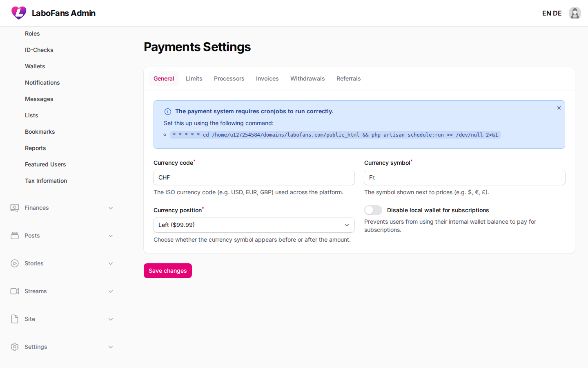The height and width of the screenshot is (368, 588).
Task: Click the Payments Settings heading
Action: (197, 47)
